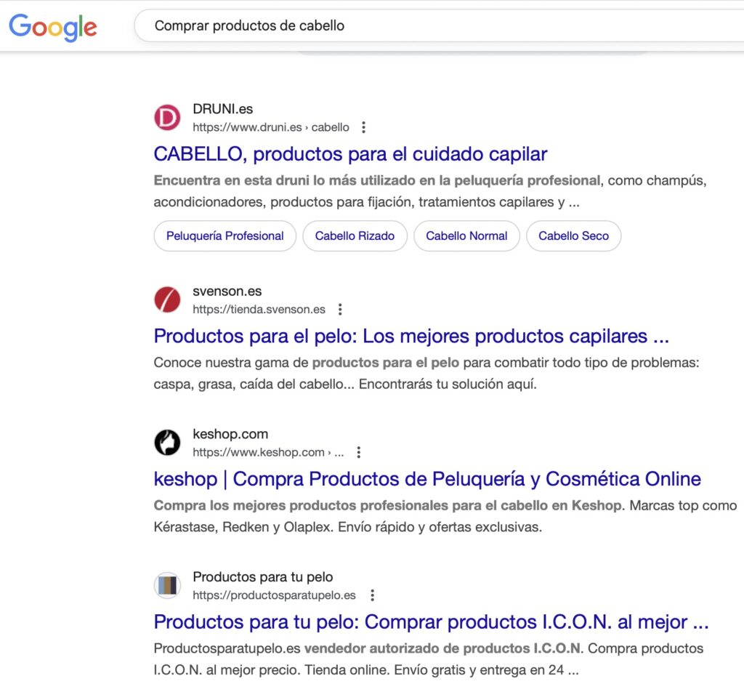Focus the search box with 'Comprar productos de cabello'

[x=439, y=25]
